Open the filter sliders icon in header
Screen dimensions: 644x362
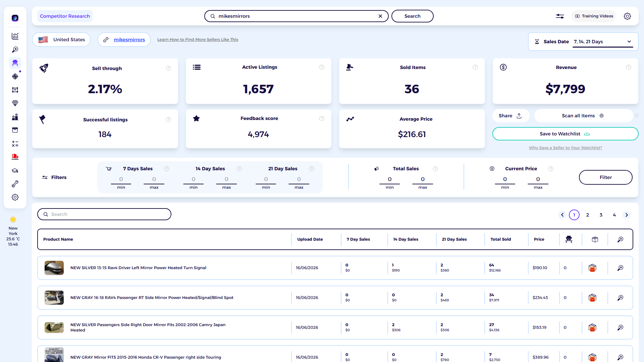point(560,16)
